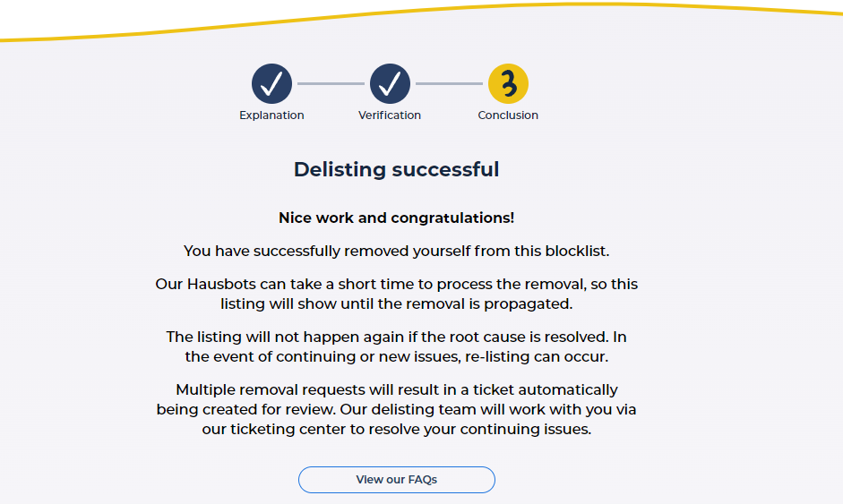
Task: Click the sentence about the root cause
Action: (x=397, y=337)
